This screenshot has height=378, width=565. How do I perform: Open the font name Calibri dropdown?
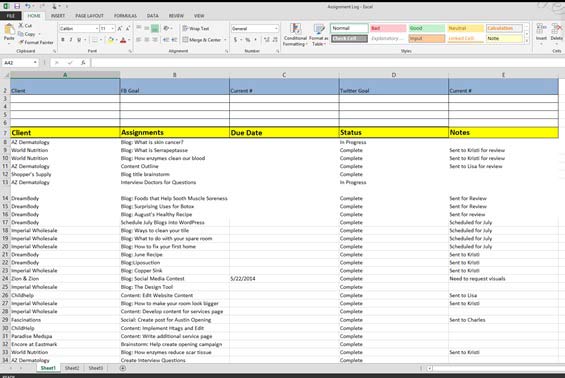[97, 28]
